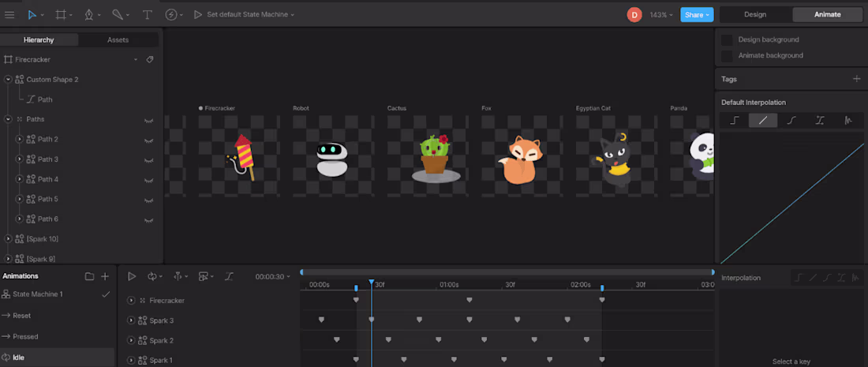Open the 00:00:30 time display dropdown
Screen dimensions: 868x367
tap(273, 277)
